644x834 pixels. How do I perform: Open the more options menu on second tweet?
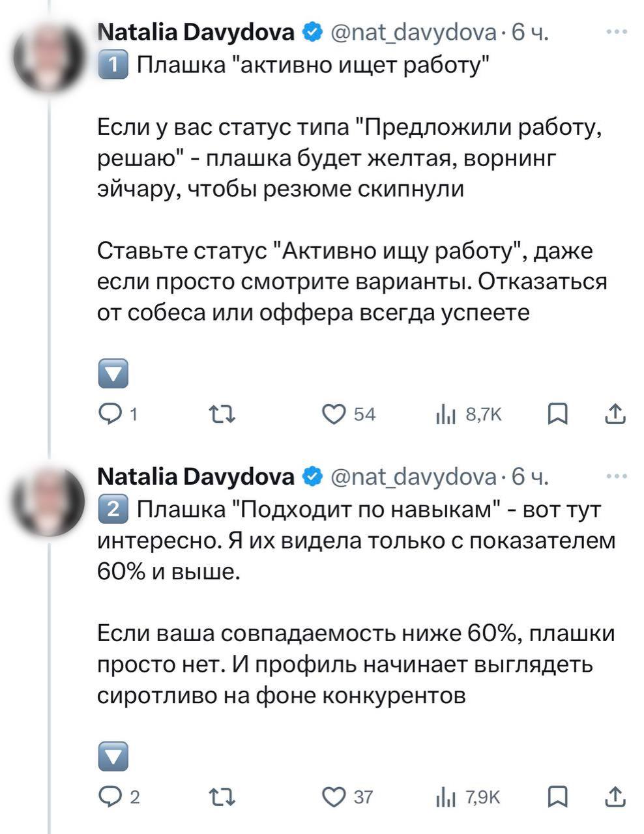tap(616, 477)
